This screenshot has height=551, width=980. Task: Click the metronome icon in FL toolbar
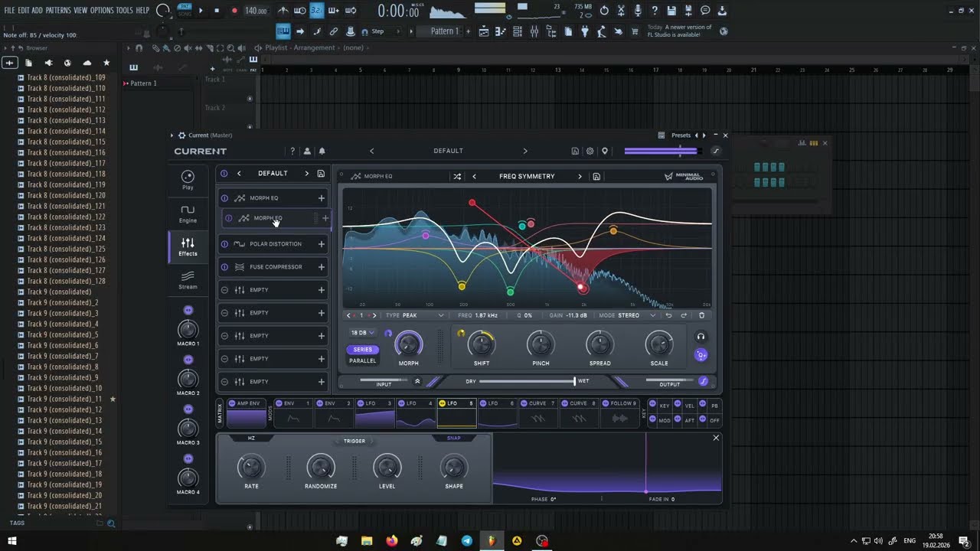click(x=283, y=11)
